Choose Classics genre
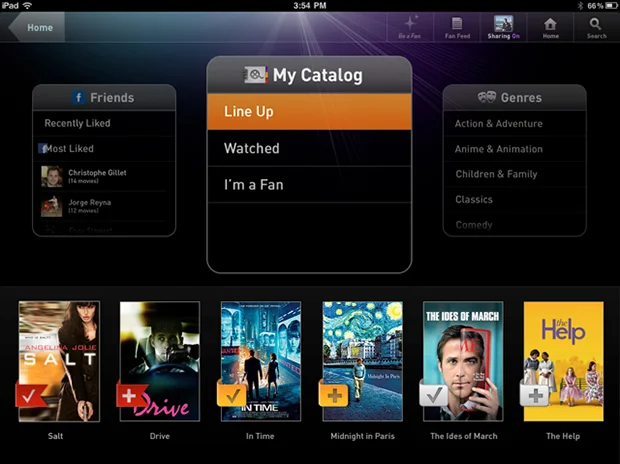This screenshot has height=464, width=620. point(514,199)
